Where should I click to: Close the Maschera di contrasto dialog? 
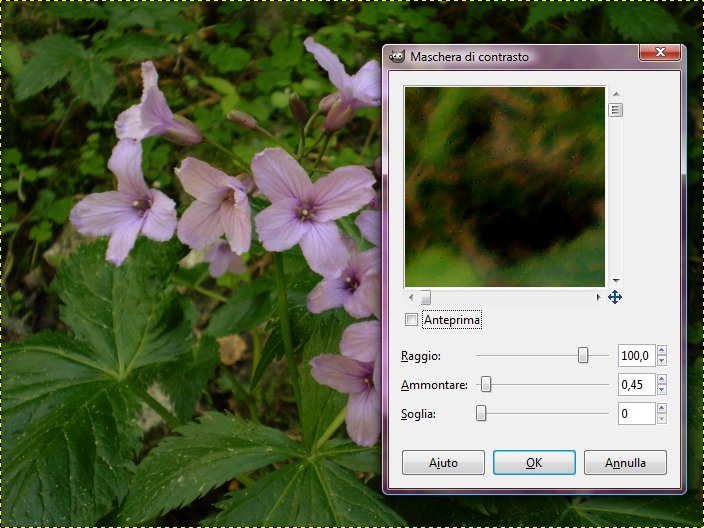click(x=660, y=53)
